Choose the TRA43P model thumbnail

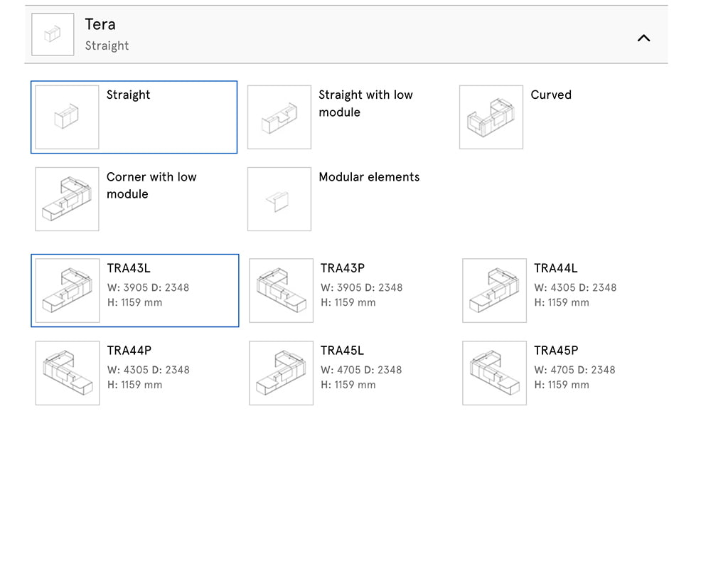tap(281, 291)
